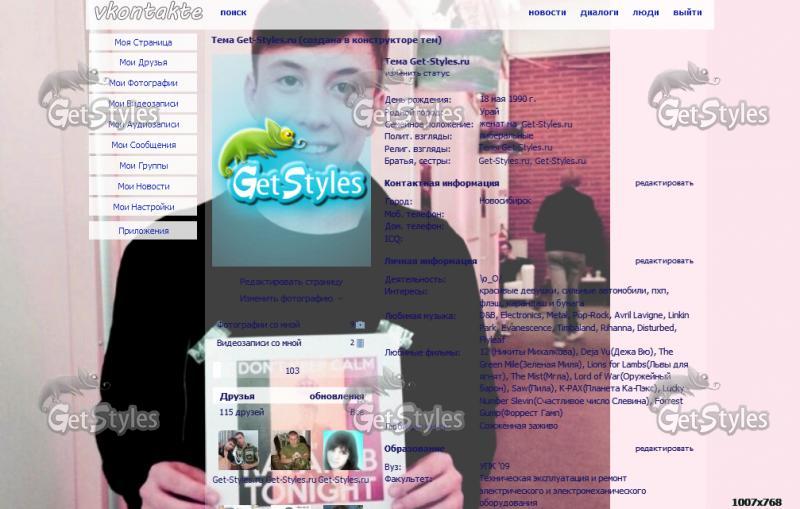Click Avril Lavigne in favorite music
The width and height of the screenshot is (800, 509).
(639, 315)
